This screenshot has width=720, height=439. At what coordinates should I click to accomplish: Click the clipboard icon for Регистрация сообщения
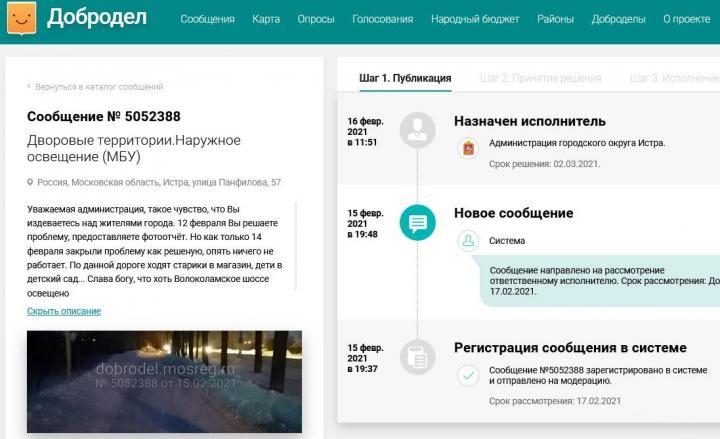417,356
